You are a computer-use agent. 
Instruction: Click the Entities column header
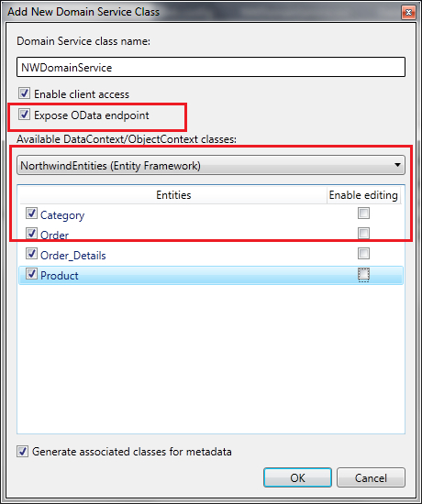coord(173,195)
